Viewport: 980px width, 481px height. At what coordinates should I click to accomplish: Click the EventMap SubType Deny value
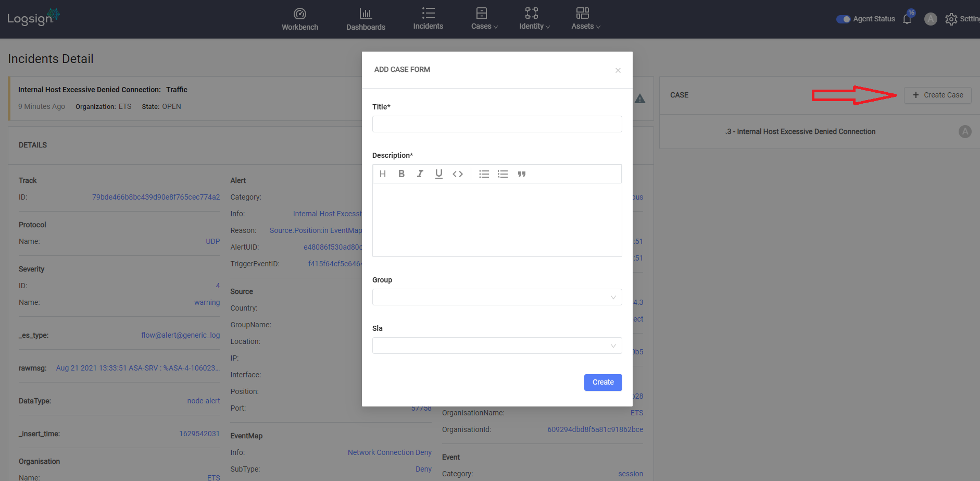point(423,469)
